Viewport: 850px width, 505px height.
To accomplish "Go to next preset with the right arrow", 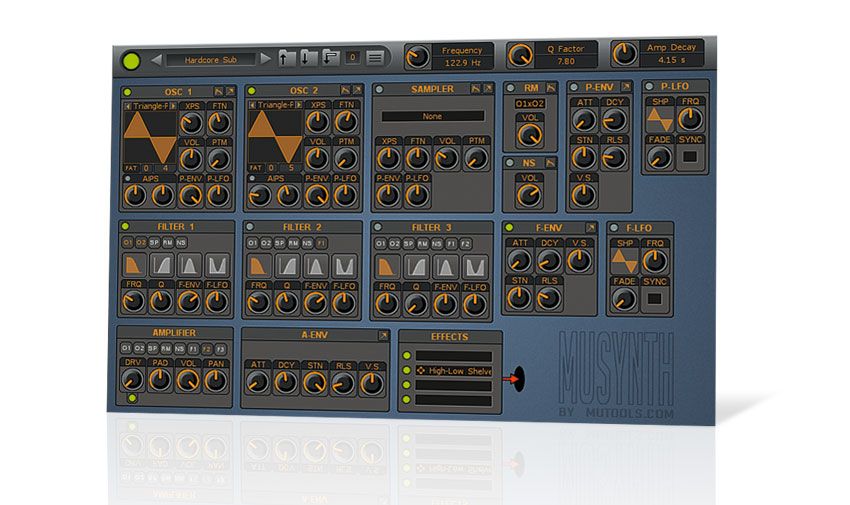I will (x=265, y=59).
